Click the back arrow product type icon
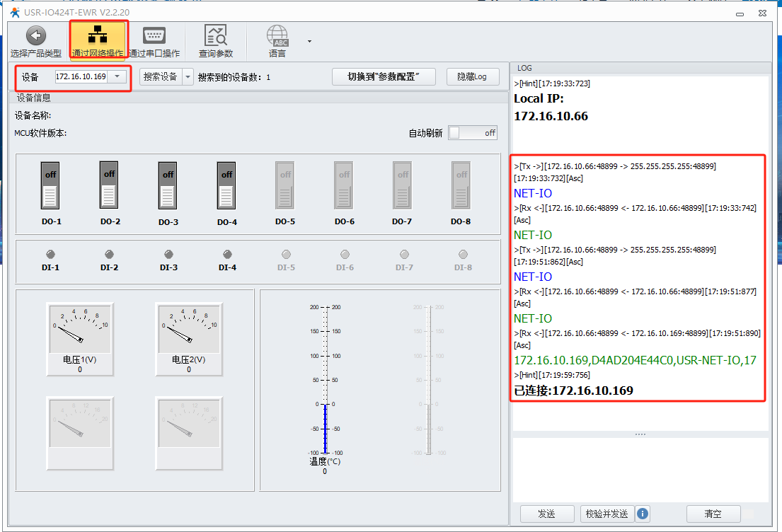 (35, 37)
